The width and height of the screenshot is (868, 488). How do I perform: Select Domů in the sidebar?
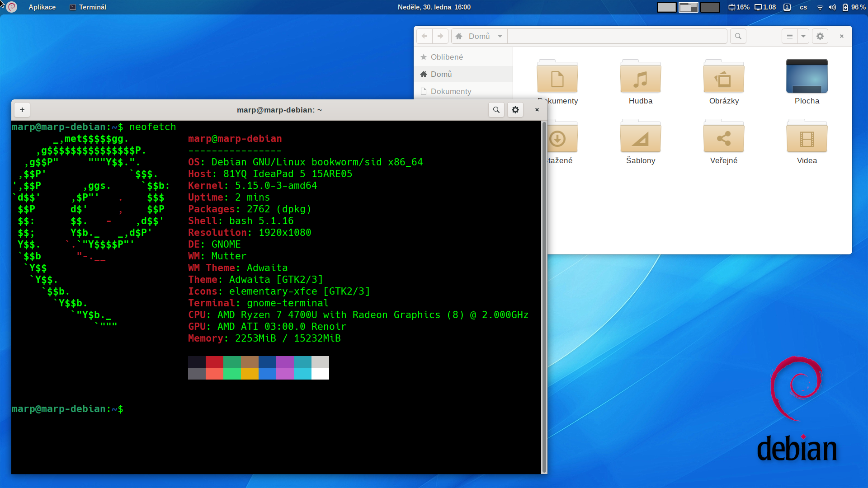pyautogui.click(x=463, y=74)
